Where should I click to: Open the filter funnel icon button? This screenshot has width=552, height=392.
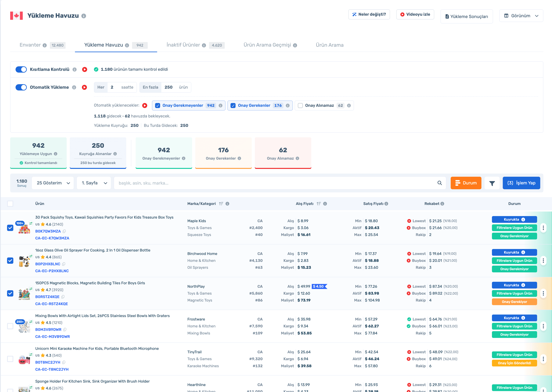(492, 183)
